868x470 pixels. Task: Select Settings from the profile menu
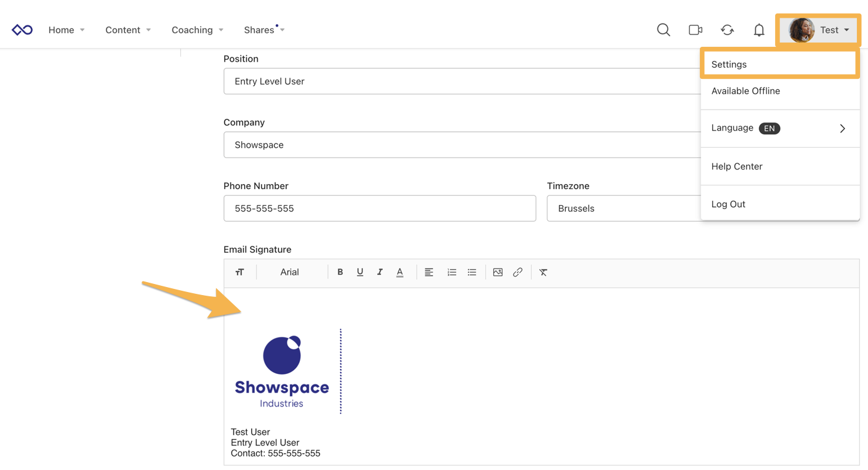coord(729,63)
